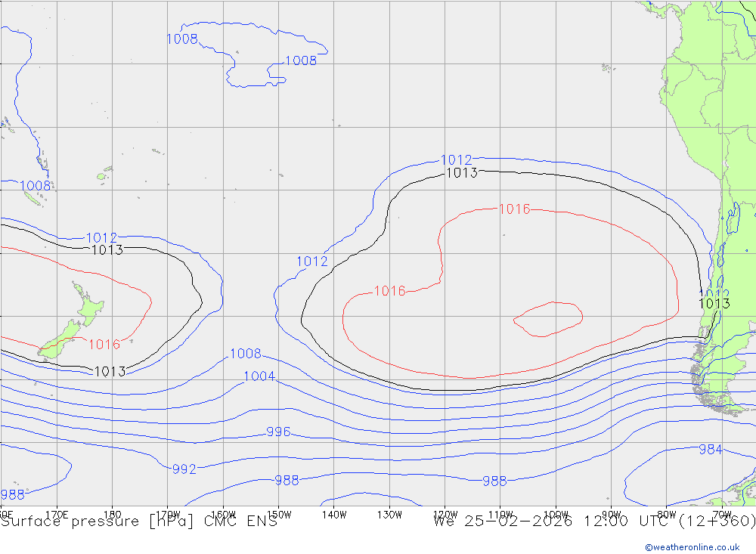Click the 1008 label directly above 1004
The image size is (756, 554).
coord(246,354)
